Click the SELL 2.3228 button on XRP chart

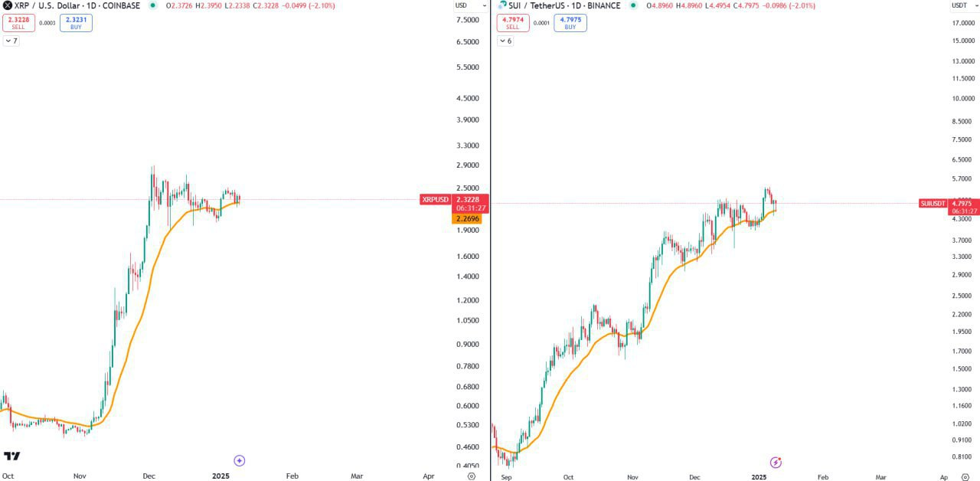[17, 21]
